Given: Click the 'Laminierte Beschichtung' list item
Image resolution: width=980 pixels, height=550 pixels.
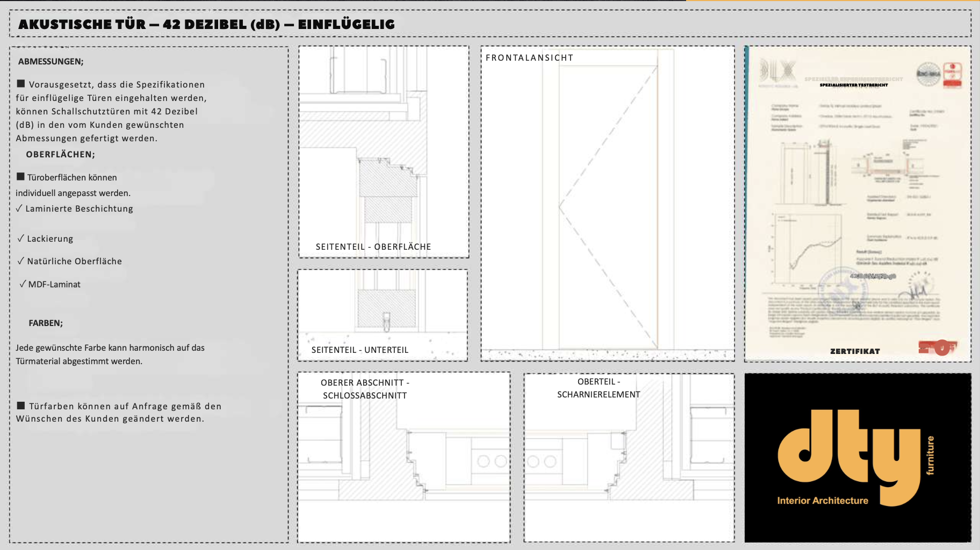Looking at the screenshot, I should pos(75,208).
